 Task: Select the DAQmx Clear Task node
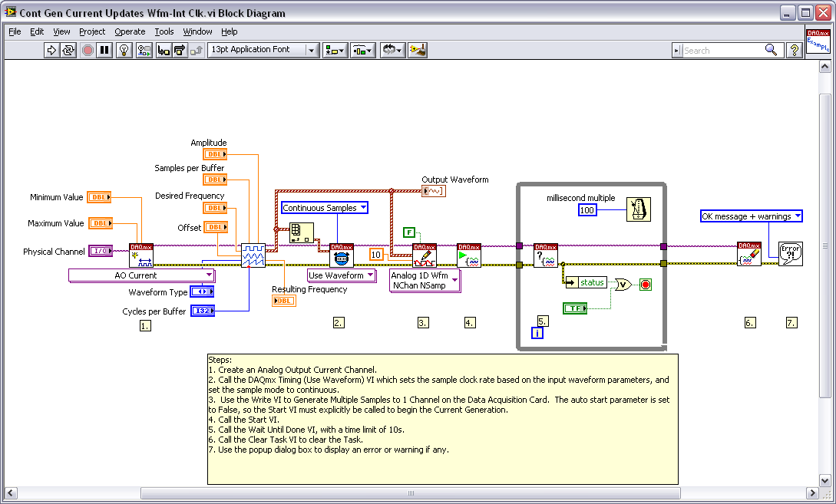(x=748, y=255)
